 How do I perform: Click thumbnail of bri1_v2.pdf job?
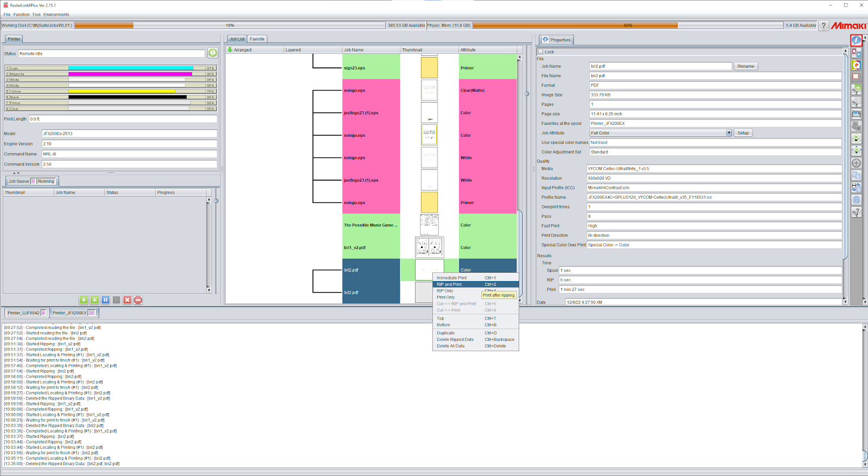tap(430, 247)
